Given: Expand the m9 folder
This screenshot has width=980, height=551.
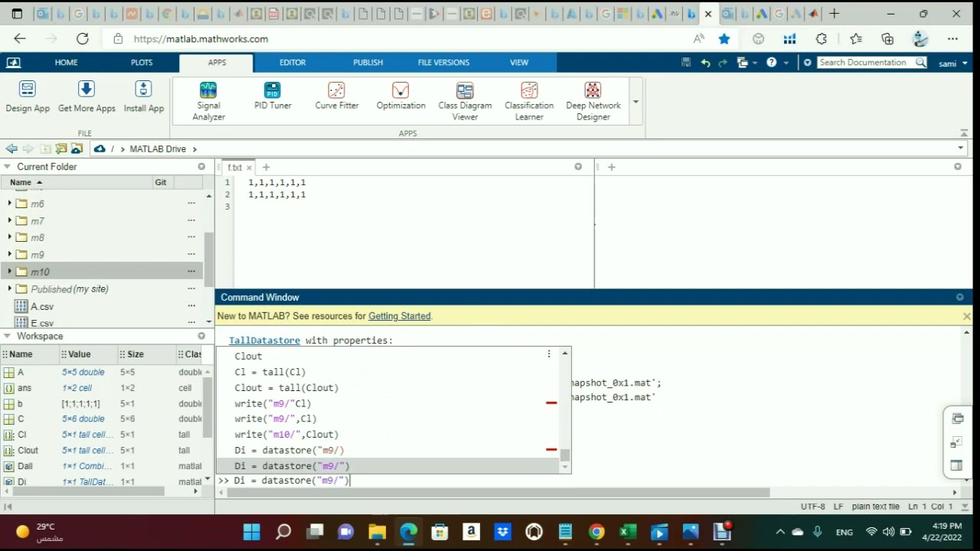Looking at the screenshot, I should (x=9, y=254).
